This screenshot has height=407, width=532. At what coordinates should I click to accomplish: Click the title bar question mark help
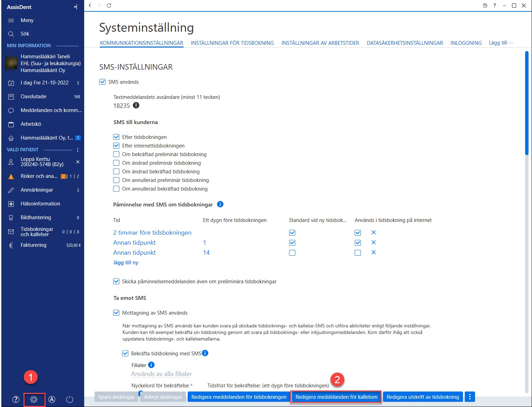[x=494, y=6]
